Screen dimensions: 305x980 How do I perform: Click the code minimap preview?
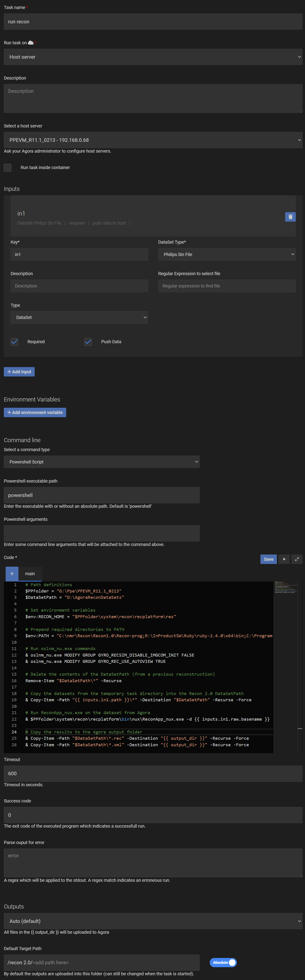(286, 587)
